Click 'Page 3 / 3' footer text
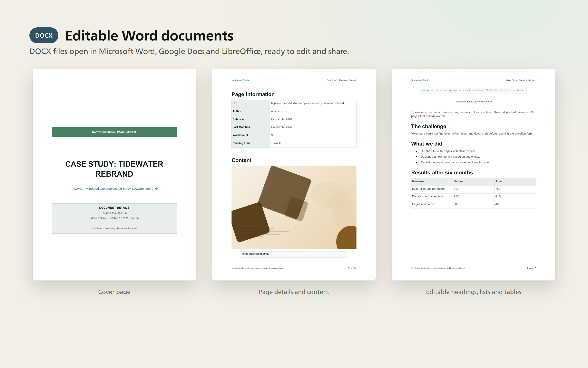The image size is (588, 368). coord(531,268)
